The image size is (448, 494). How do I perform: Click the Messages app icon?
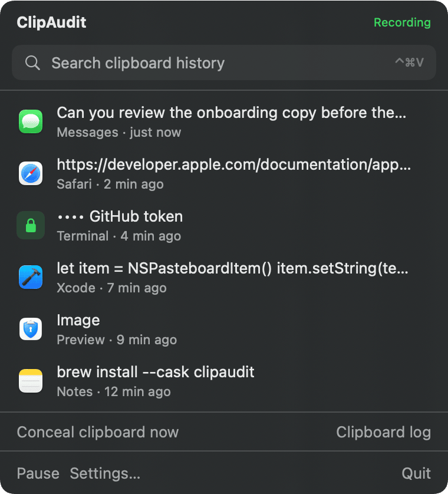click(31, 121)
